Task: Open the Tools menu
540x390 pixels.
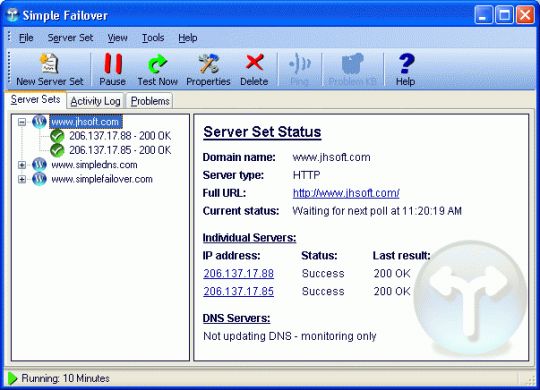Action: (153, 38)
